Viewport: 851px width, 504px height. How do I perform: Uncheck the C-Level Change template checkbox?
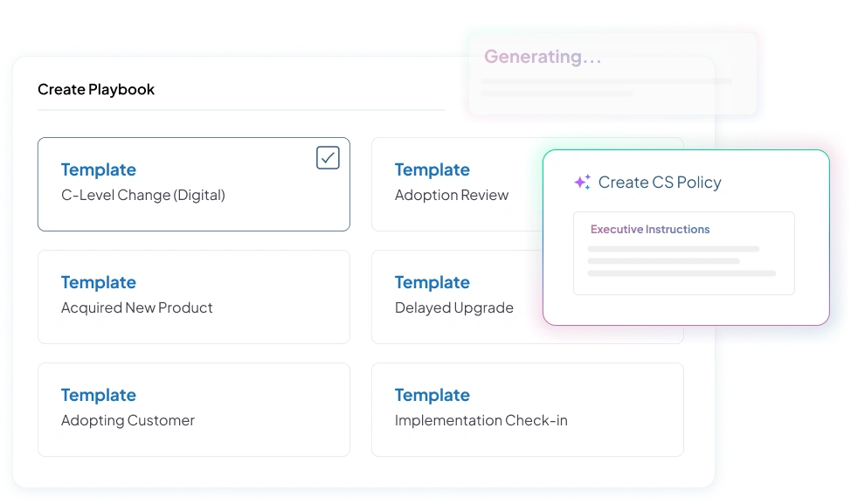point(328,158)
